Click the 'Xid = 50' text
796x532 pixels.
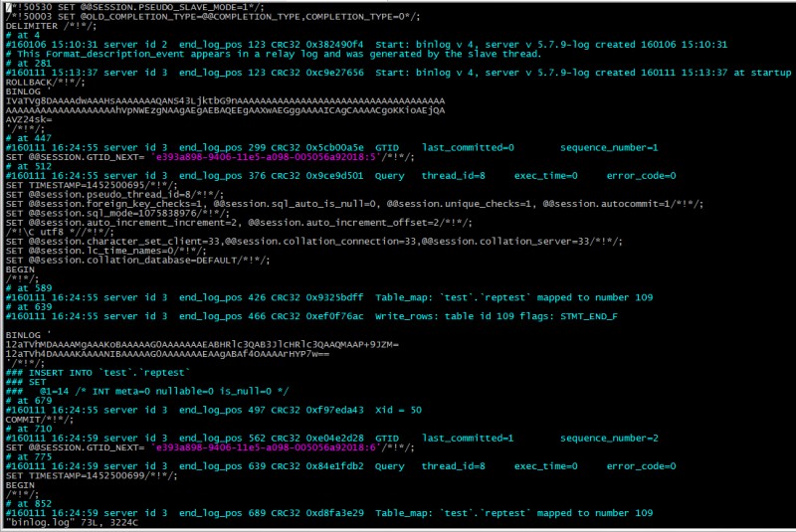tap(399, 410)
